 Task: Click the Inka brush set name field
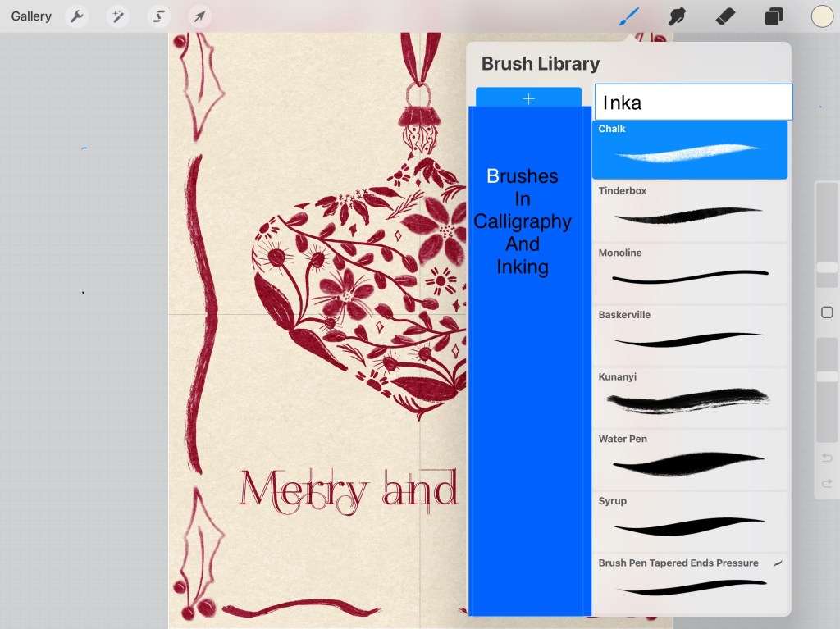pos(693,103)
